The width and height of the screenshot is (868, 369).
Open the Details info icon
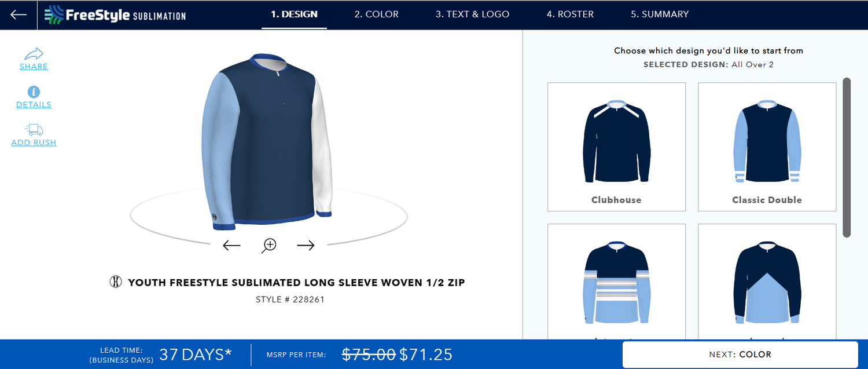[34, 92]
